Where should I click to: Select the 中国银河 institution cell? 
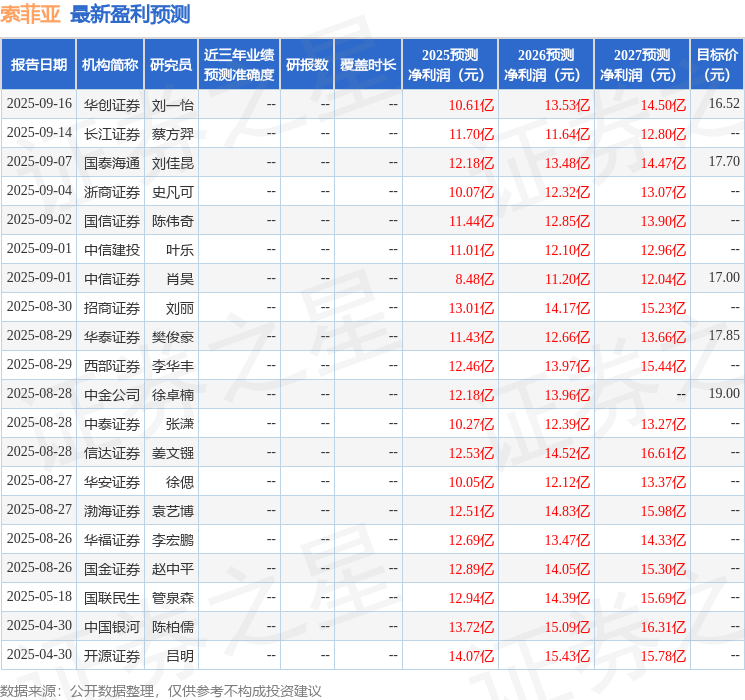click(x=112, y=627)
